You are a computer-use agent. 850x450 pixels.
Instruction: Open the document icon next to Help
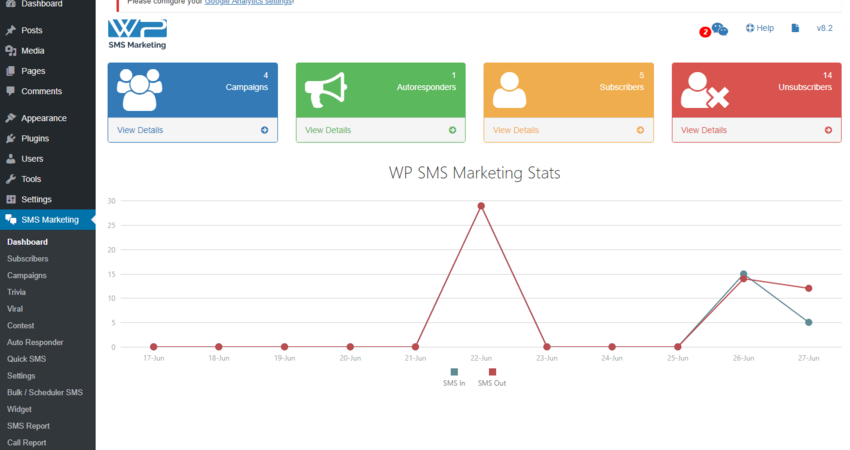[x=795, y=29]
